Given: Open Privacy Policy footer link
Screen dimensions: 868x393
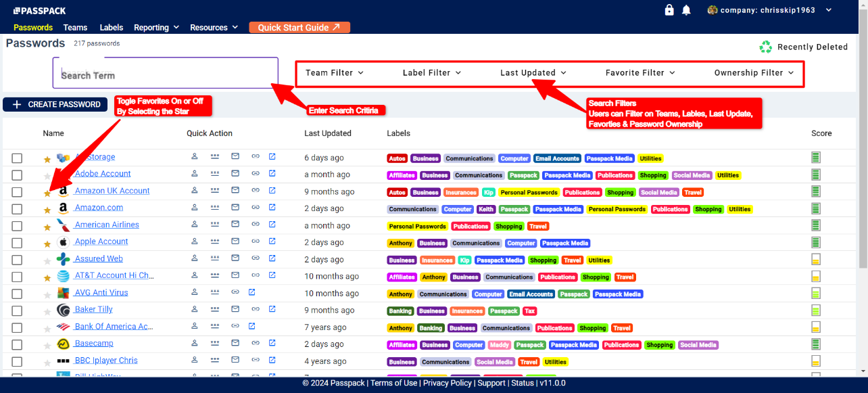Looking at the screenshot, I should coord(447,383).
